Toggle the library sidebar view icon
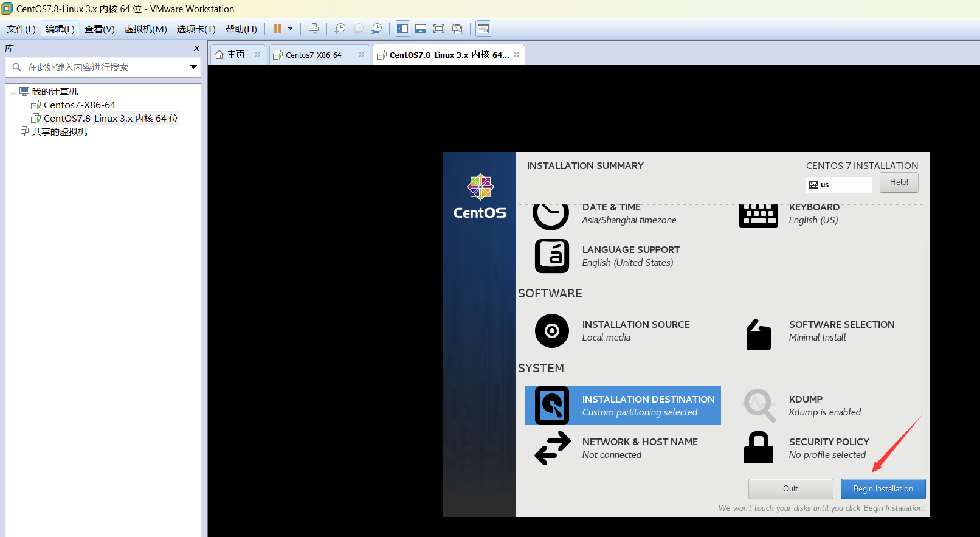The image size is (980, 537). [x=402, y=29]
